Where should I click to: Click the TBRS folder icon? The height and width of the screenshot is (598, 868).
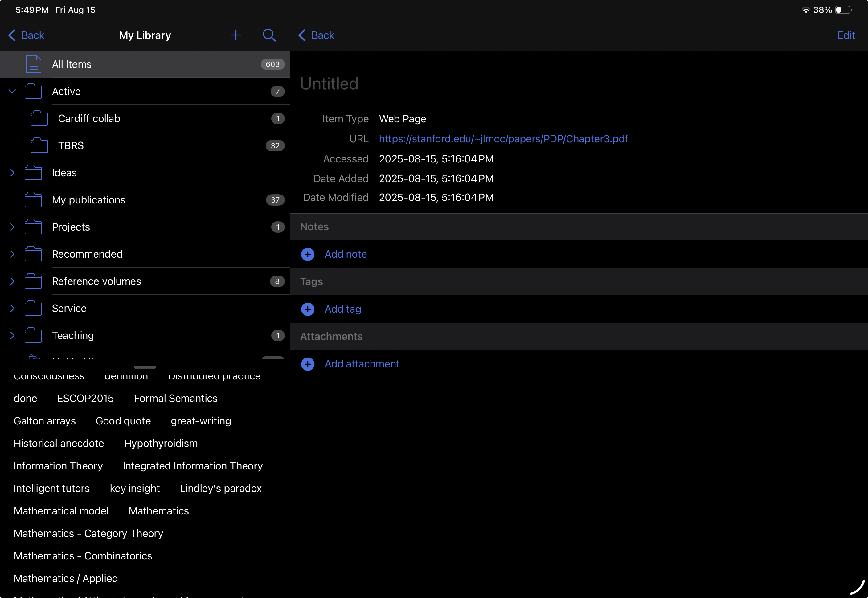pos(39,146)
